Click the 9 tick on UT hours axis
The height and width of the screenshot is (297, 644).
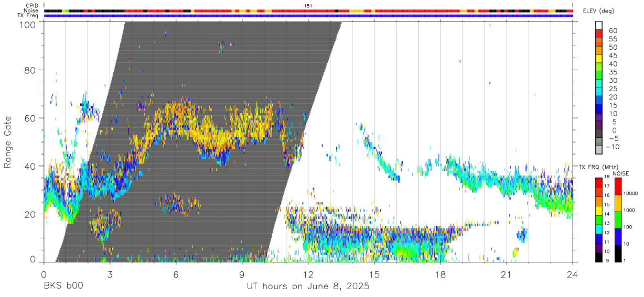242,274
